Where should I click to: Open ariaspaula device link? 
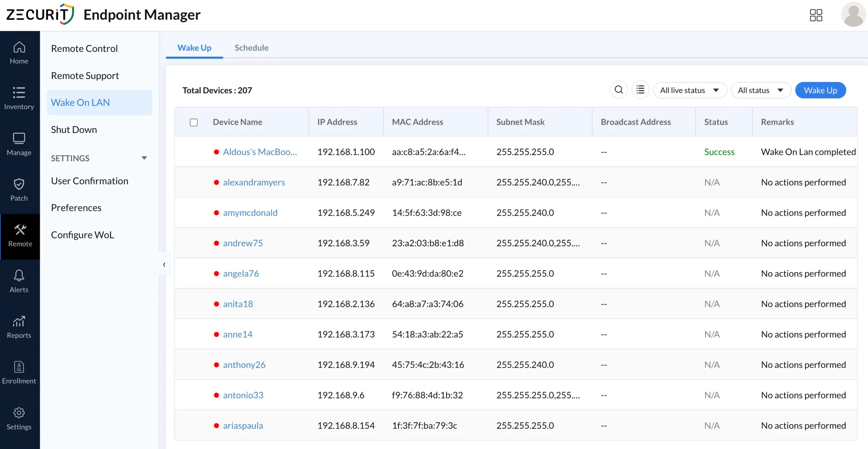(x=243, y=426)
